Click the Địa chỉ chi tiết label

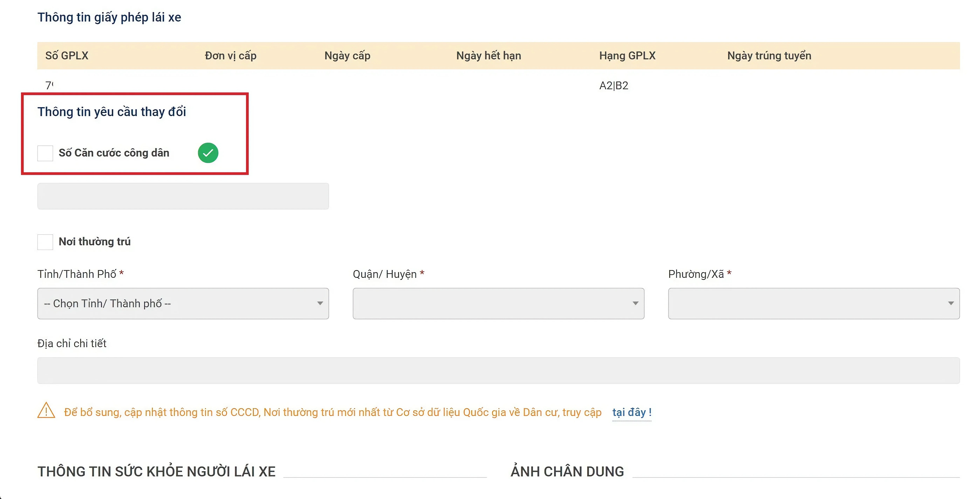pyautogui.click(x=72, y=344)
